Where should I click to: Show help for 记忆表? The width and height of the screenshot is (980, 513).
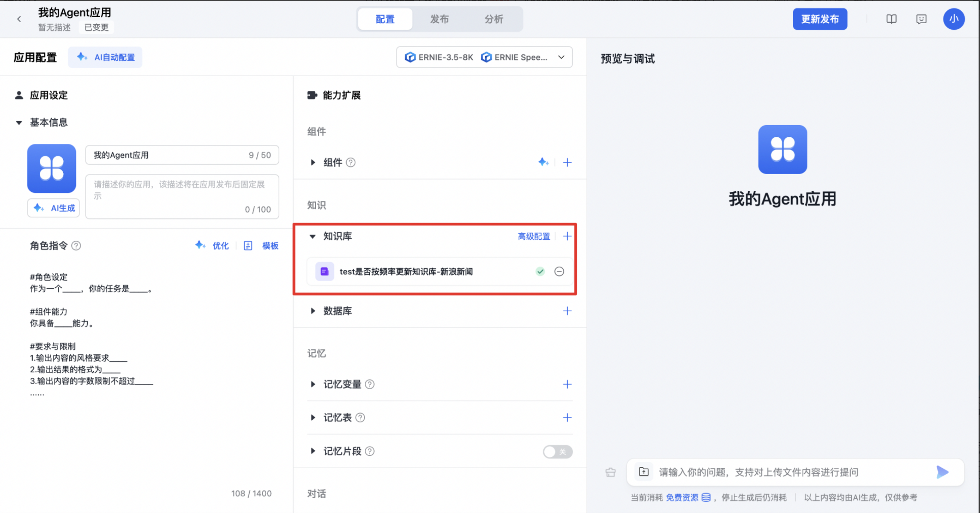(x=360, y=417)
